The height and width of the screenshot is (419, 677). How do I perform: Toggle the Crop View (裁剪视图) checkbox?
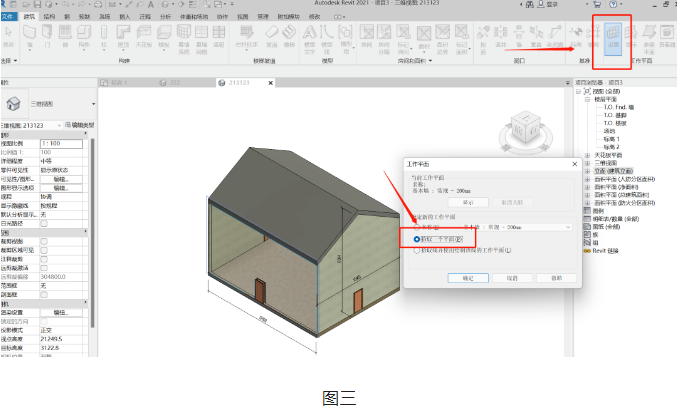coord(44,241)
